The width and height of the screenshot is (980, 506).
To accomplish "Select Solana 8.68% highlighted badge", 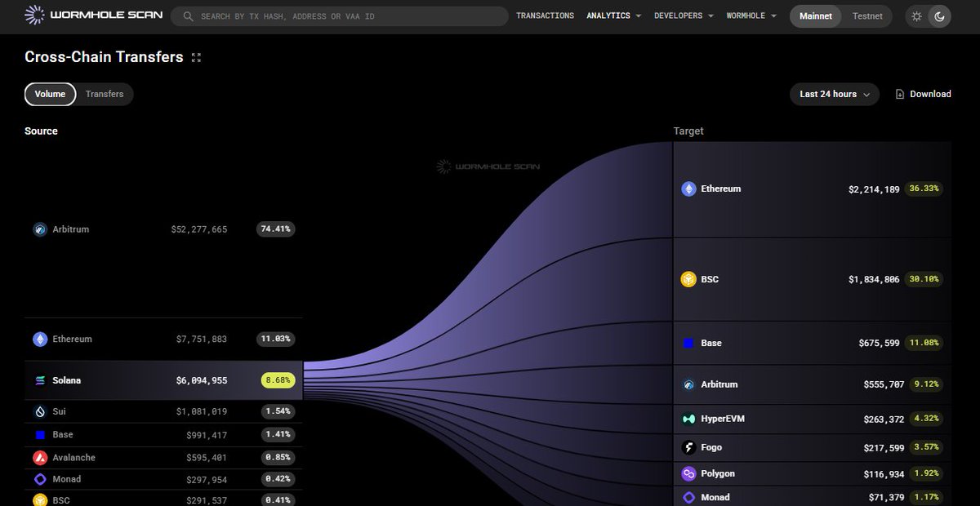I will 278,380.
